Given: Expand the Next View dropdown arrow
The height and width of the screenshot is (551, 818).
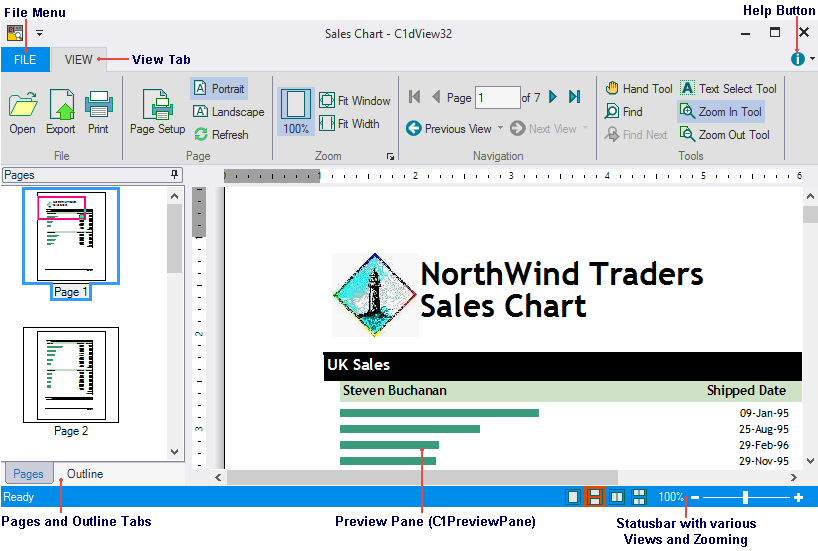Looking at the screenshot, I should pyautogui.click(x=585, y=128).
